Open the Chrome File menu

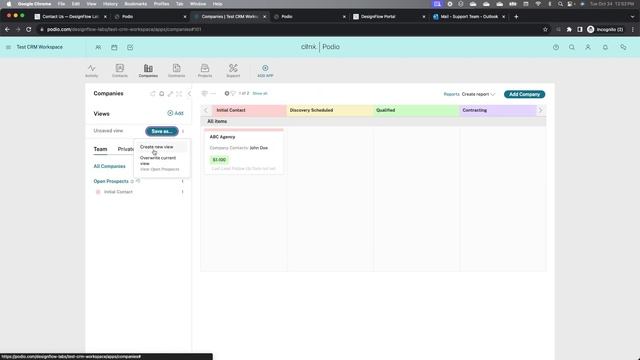pyautogui.click(x=61, y=4)
